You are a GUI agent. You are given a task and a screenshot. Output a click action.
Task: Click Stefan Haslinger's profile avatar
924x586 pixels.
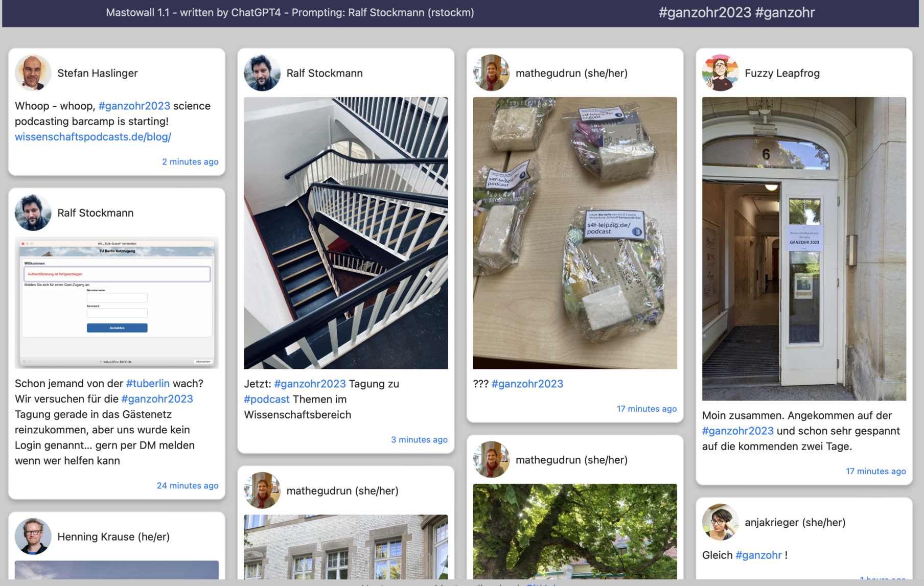(33, 73)
